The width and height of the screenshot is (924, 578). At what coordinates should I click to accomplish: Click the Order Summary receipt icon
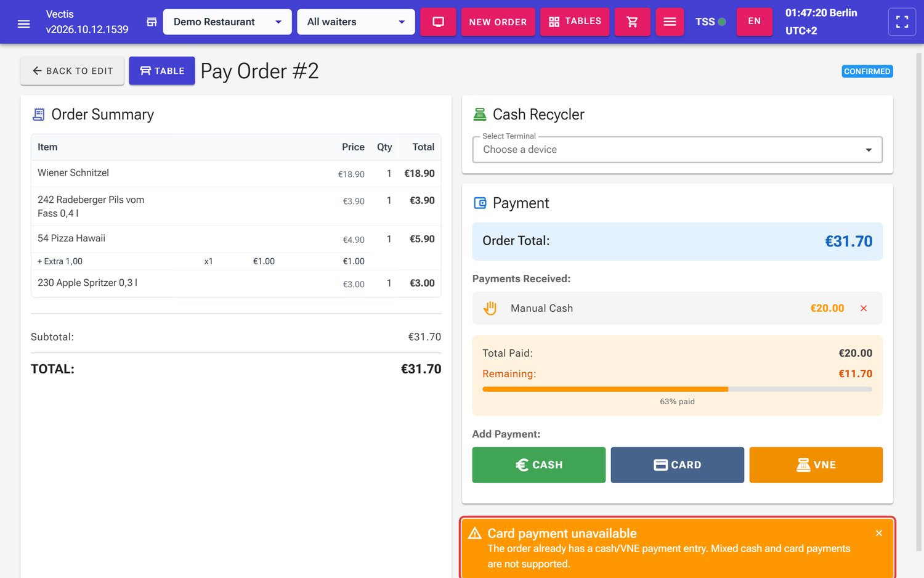(x=39, y=115)
